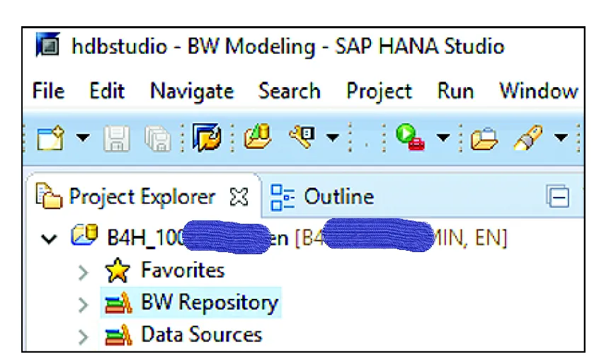Expand the BW Repository node
The width and height of the screenshot is (594, 364).
coord(84,305)
